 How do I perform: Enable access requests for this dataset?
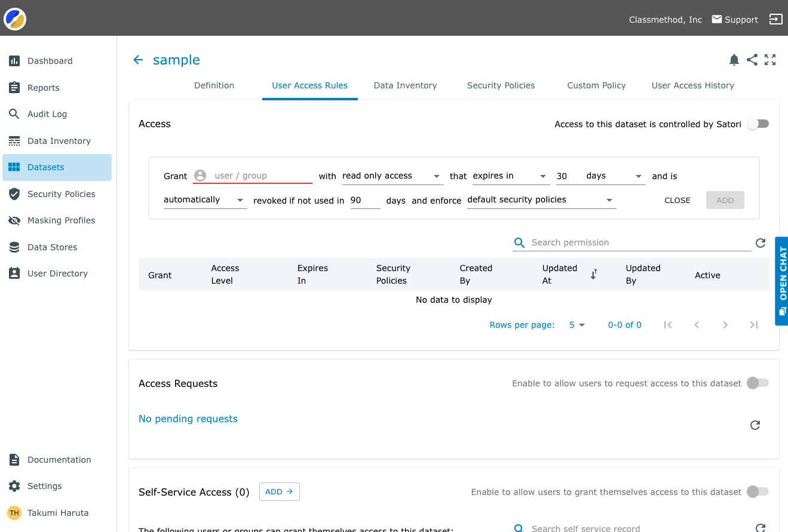click(758, 383)
